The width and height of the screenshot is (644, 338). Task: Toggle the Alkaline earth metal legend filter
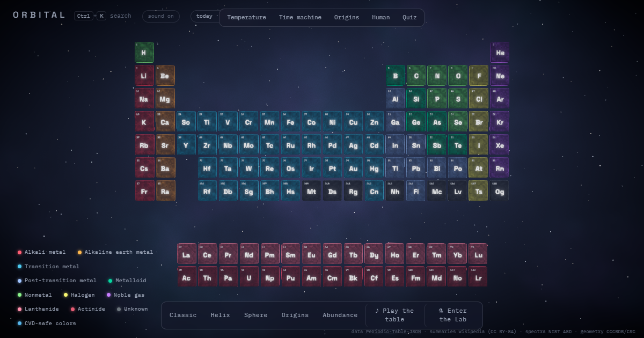pyautogui.click(x=115, y=252)
